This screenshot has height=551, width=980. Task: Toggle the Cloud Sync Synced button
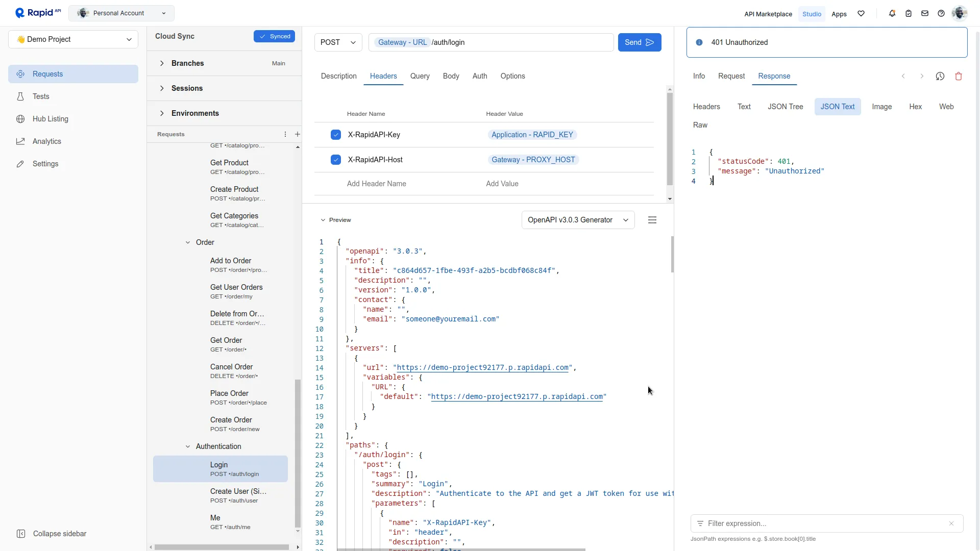click(x=275, y=36)
